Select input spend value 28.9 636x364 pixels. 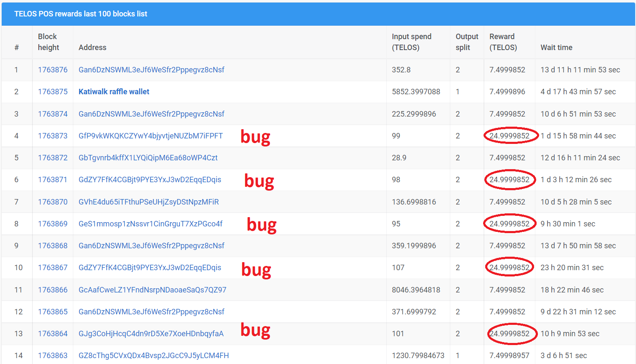[399, 158]
